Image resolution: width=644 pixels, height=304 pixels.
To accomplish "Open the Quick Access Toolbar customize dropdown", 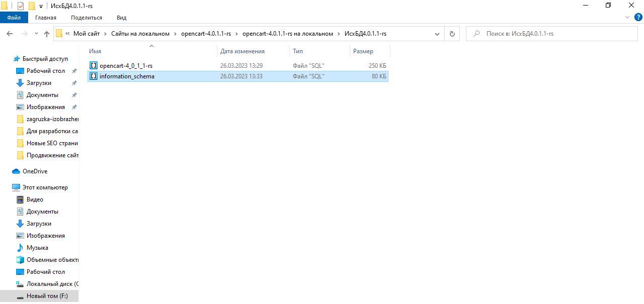I will [41, 6].
